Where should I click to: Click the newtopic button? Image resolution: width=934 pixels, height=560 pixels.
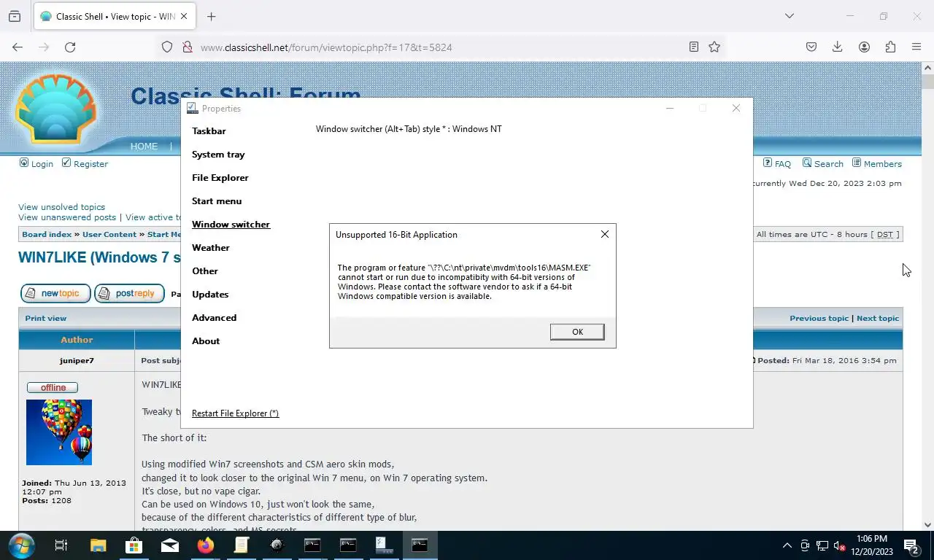55,293
